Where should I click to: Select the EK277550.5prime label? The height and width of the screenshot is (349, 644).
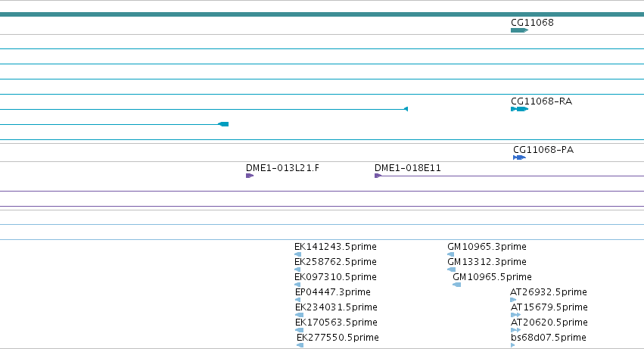pyautogui.click(x=338, y=338)
